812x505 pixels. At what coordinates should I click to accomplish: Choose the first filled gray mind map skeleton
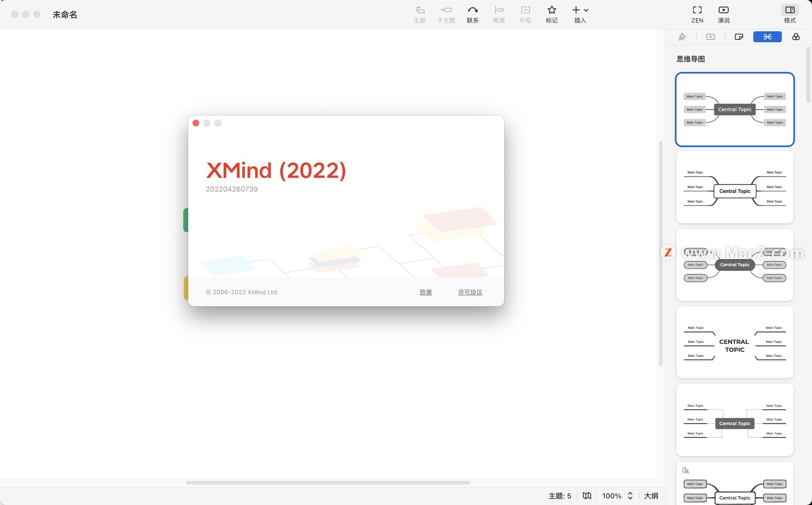tap(735, 110)
